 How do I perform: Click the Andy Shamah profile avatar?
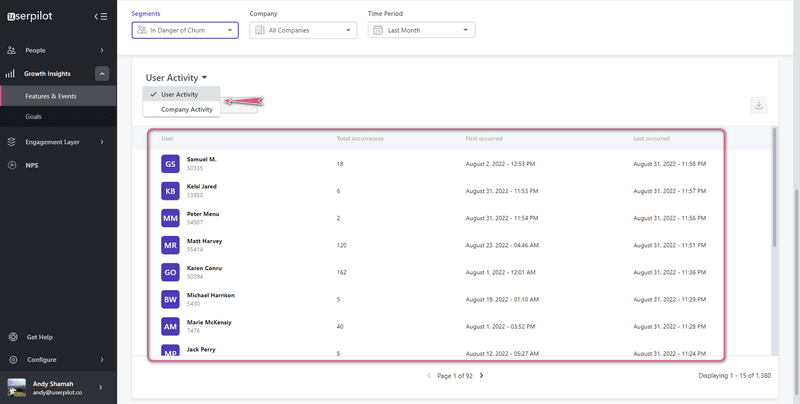coord(17,387)
